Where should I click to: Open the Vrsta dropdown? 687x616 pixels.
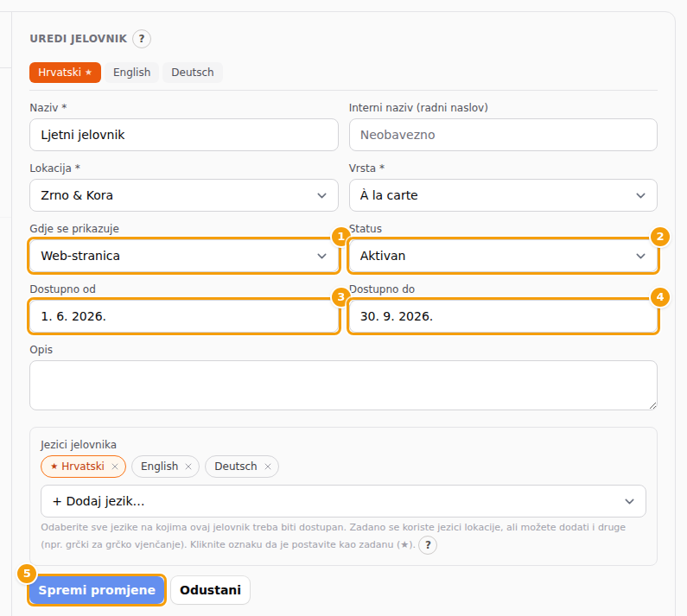point(503,195)
